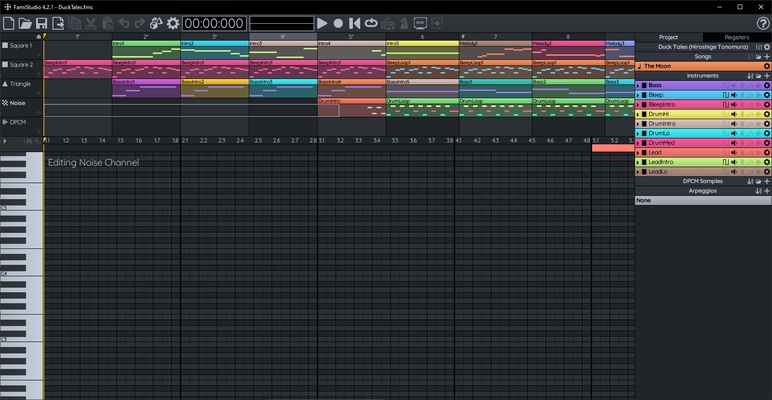
Task: Select the DrumIntro pattern on Noise channel
Action: click(x=352, y=108)
